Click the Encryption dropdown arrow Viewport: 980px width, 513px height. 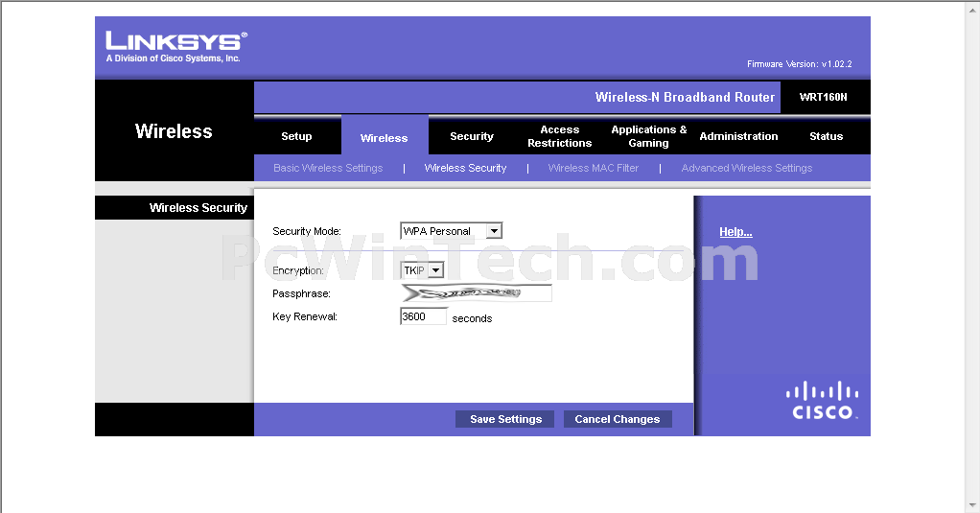tap(436, 270)
